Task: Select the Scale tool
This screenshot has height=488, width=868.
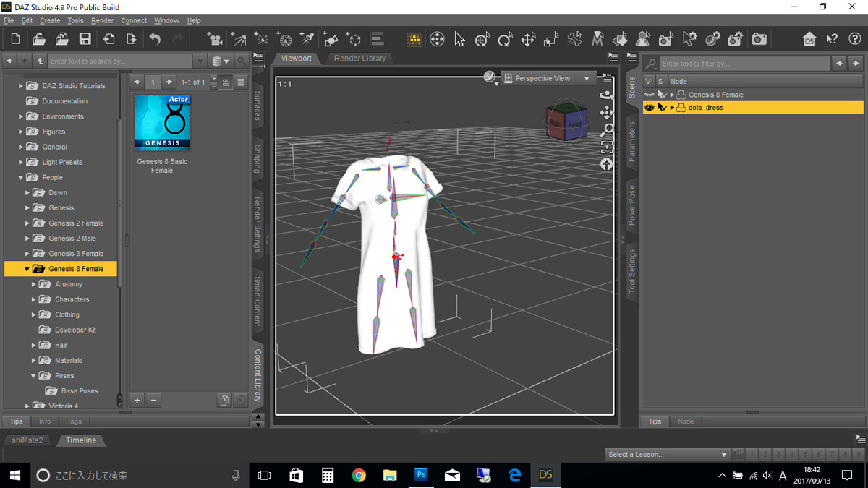Action: (551, 39)
